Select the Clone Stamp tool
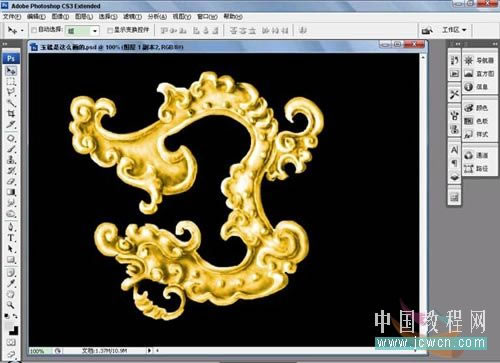This screenshot has width=500, height=363. [x=11, y=160]
